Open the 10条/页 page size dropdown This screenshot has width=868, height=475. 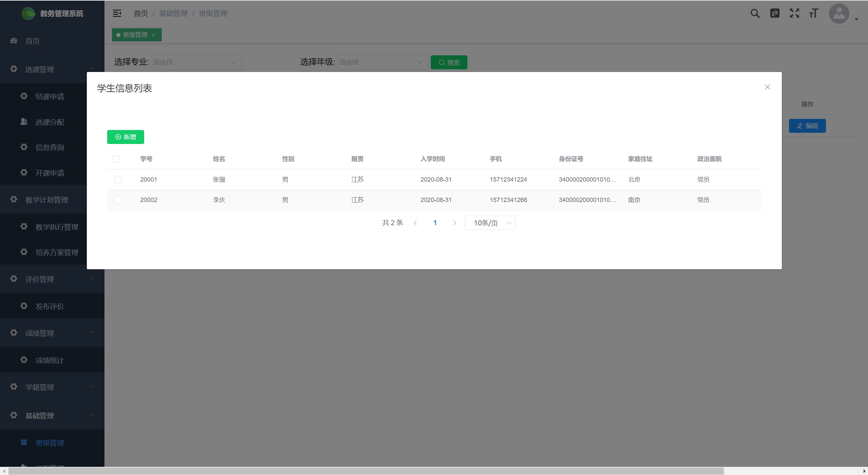click(490, 223)
